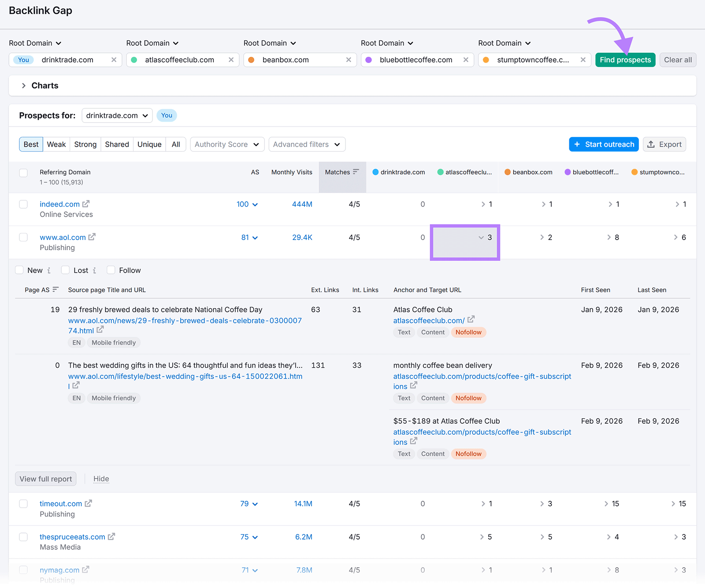705x588 pixels.
Task: Open the Advanced filters dropdown
Action: click(x=307, y=144)
